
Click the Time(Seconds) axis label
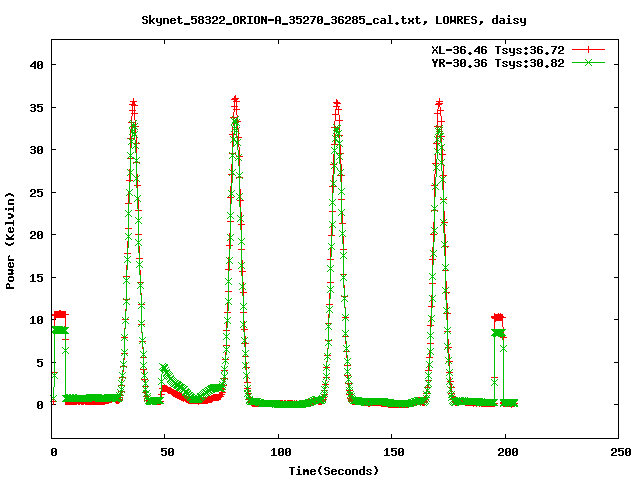click(x=333, y=471)
